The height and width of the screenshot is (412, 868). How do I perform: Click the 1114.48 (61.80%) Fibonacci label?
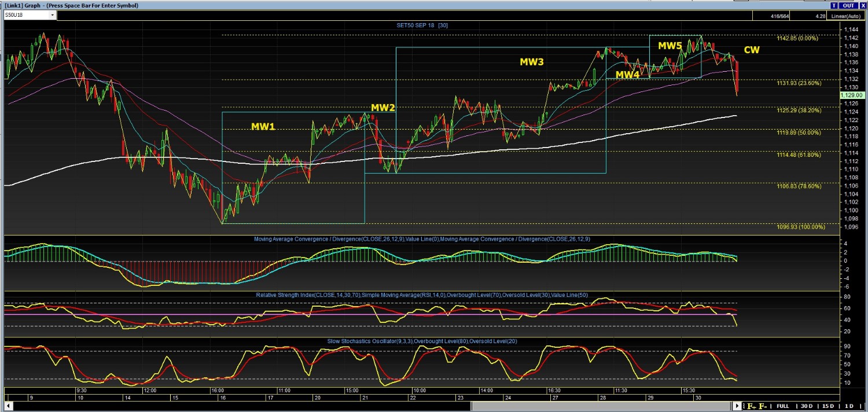(x=799, y=154)
